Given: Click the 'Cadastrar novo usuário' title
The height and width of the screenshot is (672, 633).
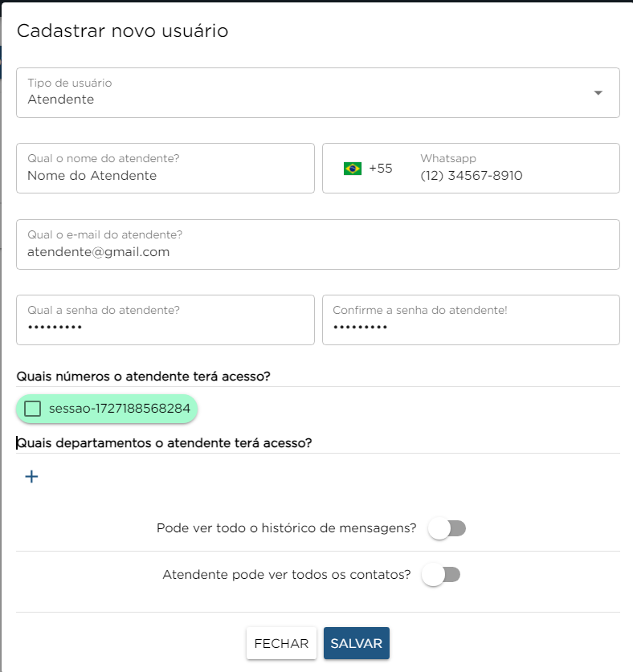Looking at the screenshot, I should click(x=123, y=31).
